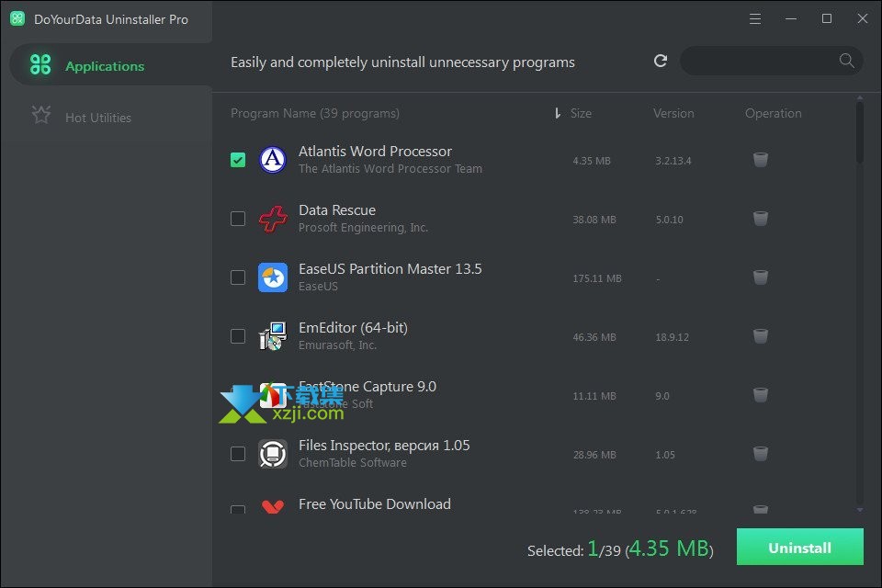Click the "3.2.13.4" version value
Image resolution: width=882 pixels, height=588 pixels.
click(673, 161)
